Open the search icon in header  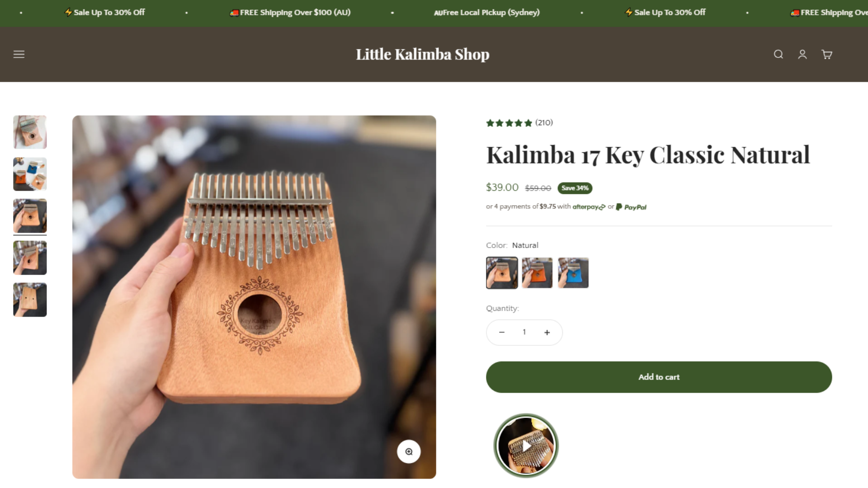click(x=778, y=54)
